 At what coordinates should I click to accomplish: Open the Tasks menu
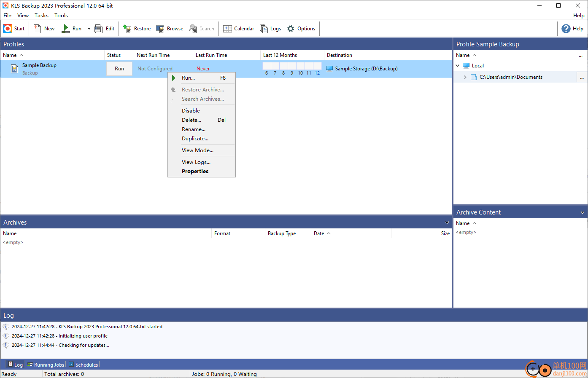click(x=41, y=16)
